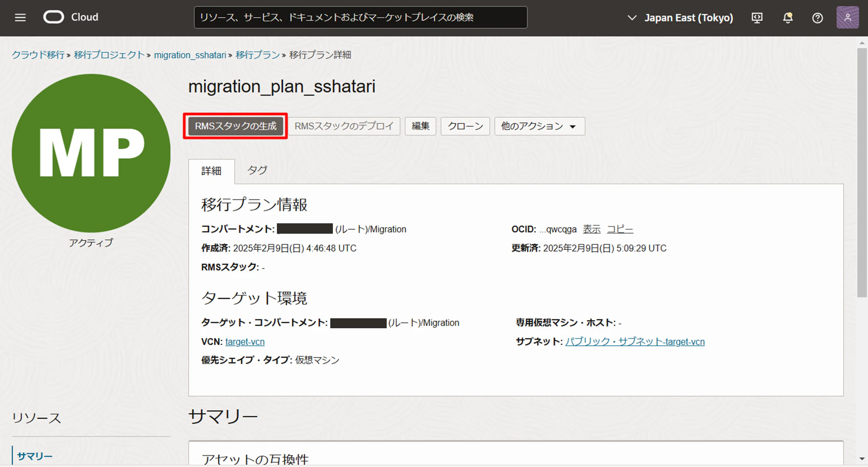868x467 pixels.
Task: Click the 作成済 date 2025年2月9日(日) 4:46:48 UTC
Action: [295, 248]
